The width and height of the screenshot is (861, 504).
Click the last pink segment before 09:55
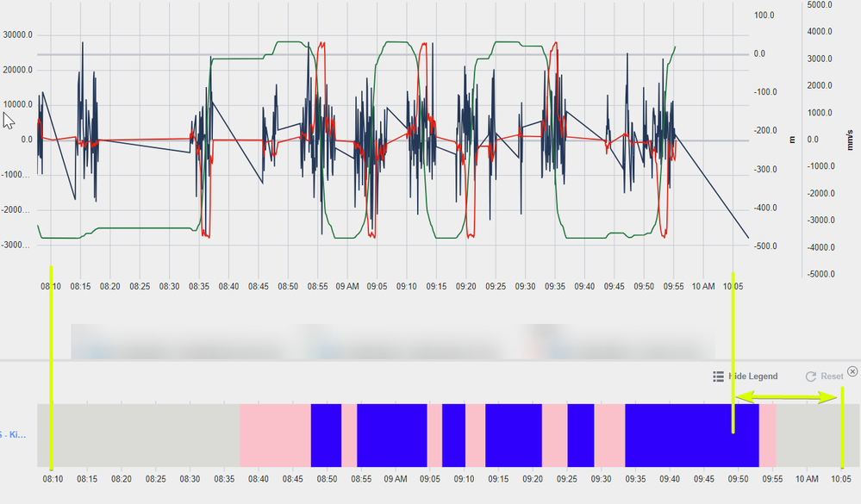pyautogui.click(x=767, y=435)
